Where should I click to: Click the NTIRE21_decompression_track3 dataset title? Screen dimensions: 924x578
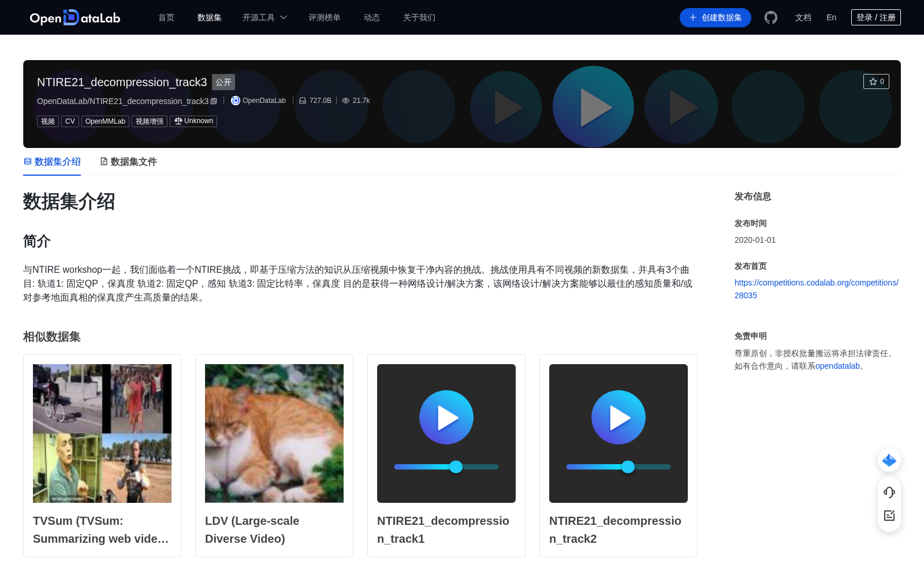(x=122, y=82)
